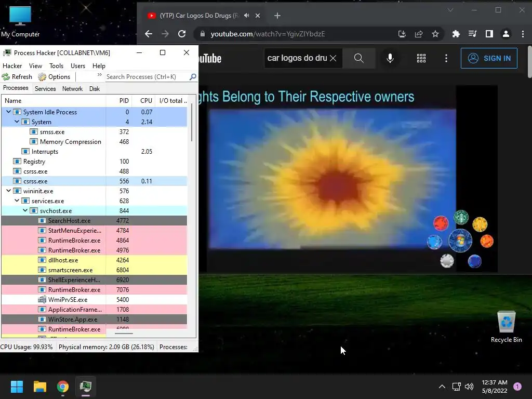Click the Refresh toolbar button in Process Hacker
This screenshot has width=532, height=399.
pyautogui.click(x=17, y=77)
